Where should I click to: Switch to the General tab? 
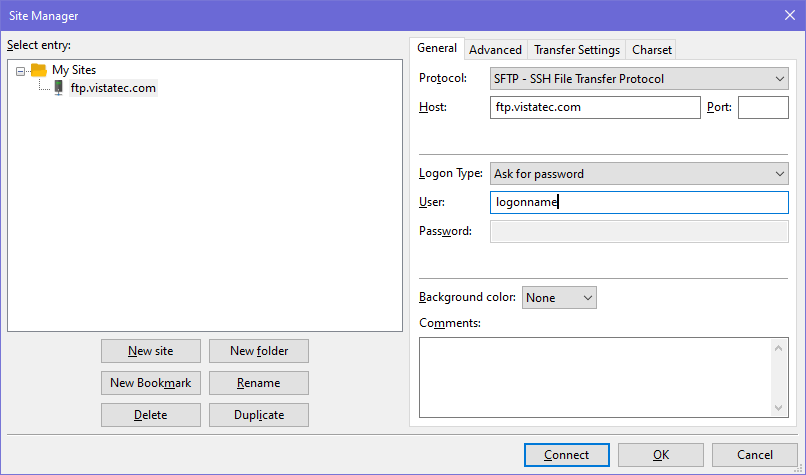coord(437,48)
